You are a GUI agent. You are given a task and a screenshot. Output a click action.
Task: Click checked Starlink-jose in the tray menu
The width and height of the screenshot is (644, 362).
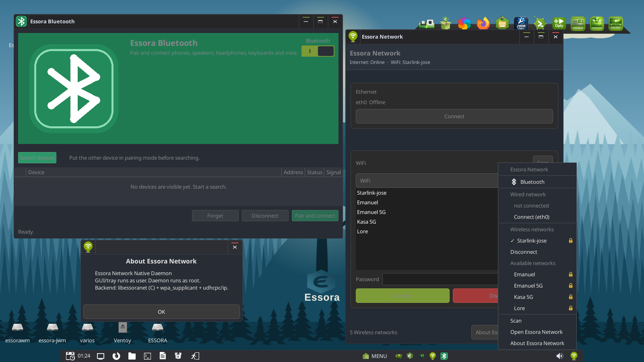pyautogui.click(x=537, y=241)
